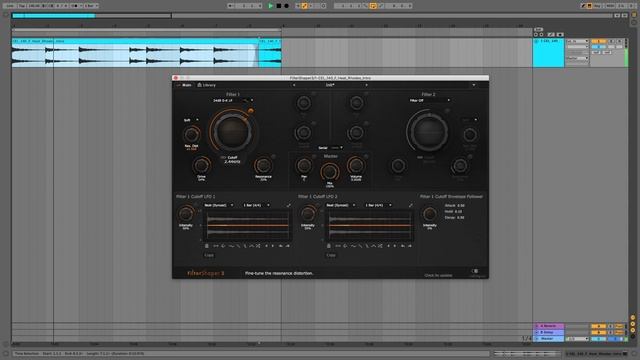640x360 pixels.
Task: Stop playback in Ableton transport
Action: tap(279, 6)
